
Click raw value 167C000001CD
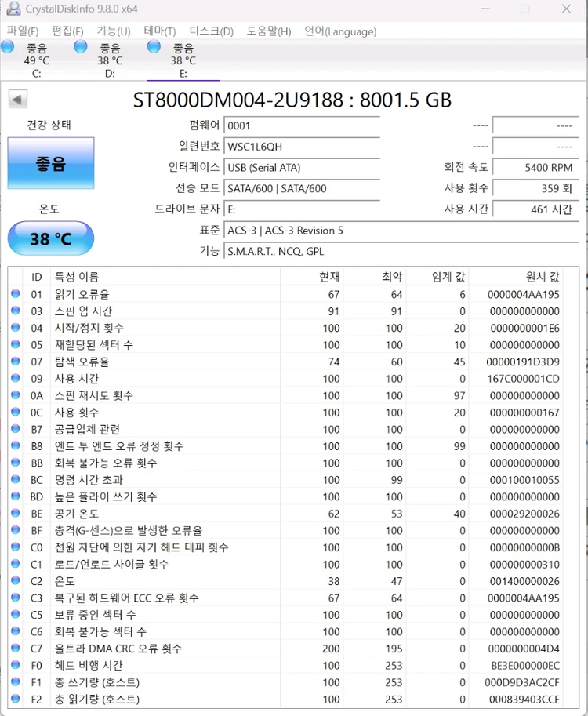coord(523,379)
